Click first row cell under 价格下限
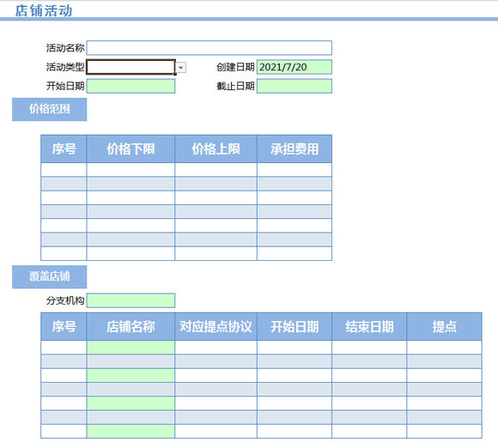 [131, 170]
